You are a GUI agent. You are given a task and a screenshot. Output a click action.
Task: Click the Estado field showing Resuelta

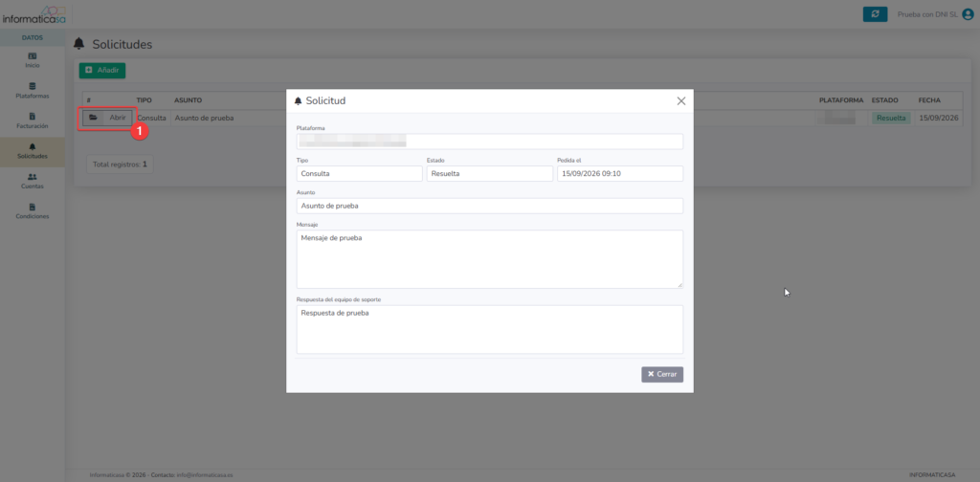click(x=489, y=173)
